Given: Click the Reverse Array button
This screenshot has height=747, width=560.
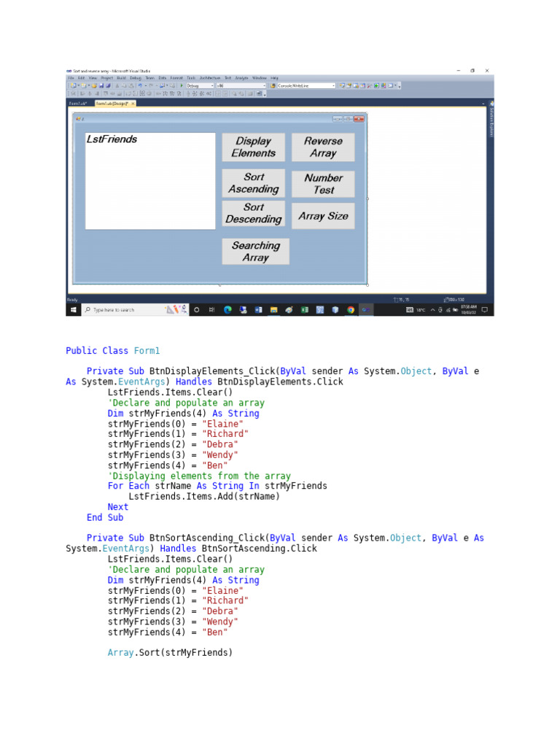Looking at the screenshot, I should 323,147.
